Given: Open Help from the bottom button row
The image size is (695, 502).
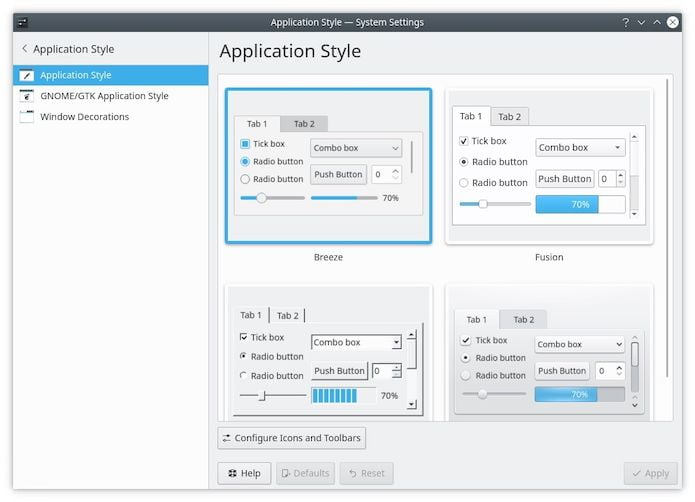Looking at the screenshot, I should (244, 473).
